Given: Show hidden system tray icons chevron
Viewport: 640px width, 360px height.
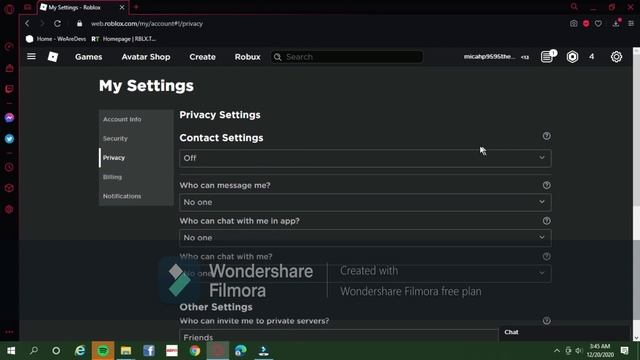Looking at the screenshot, I should (557, 350).
